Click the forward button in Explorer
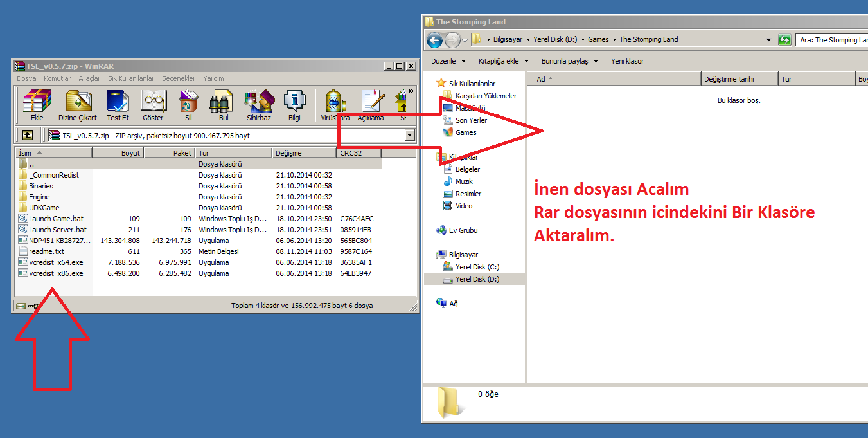 coord(452,40)
